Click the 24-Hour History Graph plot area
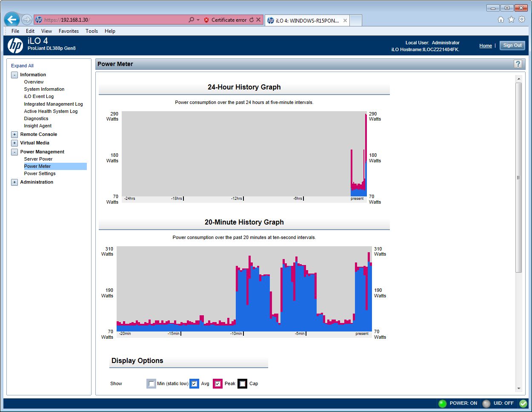Screen dimensions: 532x412 pyautogui.click(x=244, y=154)
